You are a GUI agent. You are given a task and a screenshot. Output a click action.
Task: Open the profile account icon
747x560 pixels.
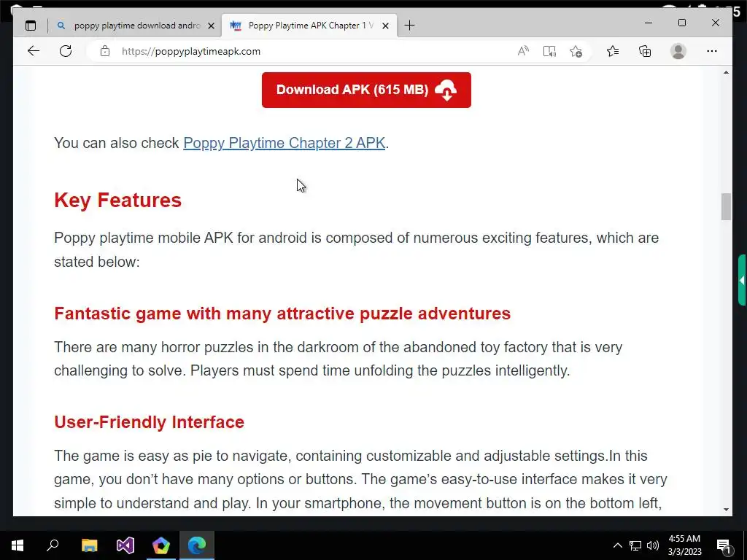[x=678, y=51]
